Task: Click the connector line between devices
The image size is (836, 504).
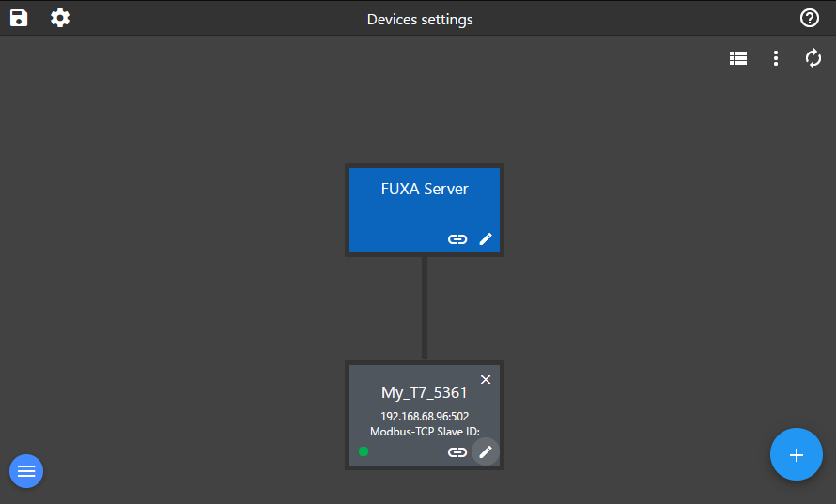Action: coord(425,308)
